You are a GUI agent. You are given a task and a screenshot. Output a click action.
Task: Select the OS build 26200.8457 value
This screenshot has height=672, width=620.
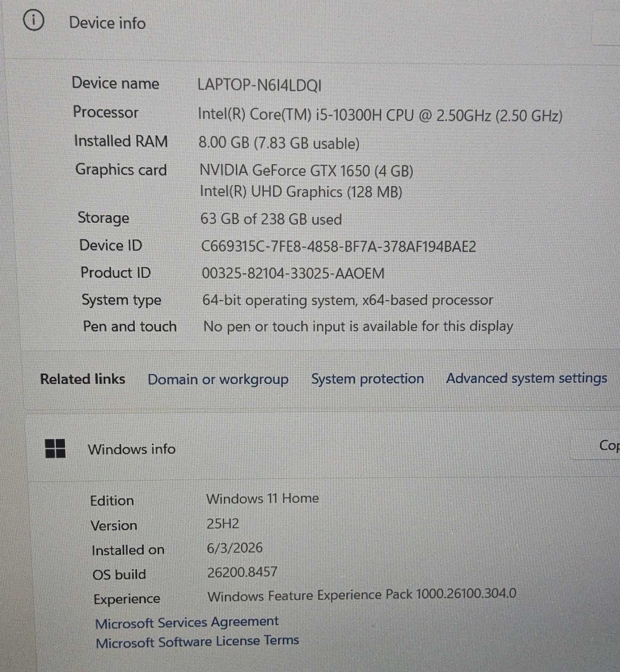pyautogui.click(x=242, y=572)
